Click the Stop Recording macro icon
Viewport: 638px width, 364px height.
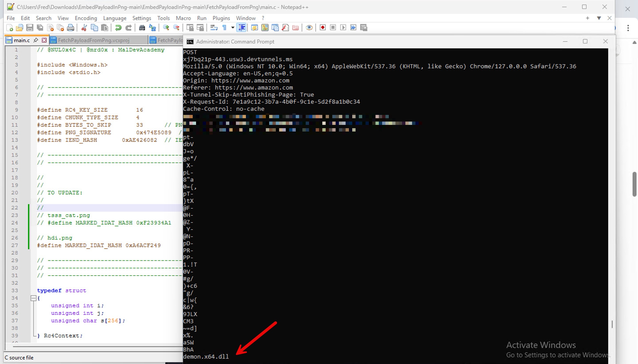tap(333, 27)
